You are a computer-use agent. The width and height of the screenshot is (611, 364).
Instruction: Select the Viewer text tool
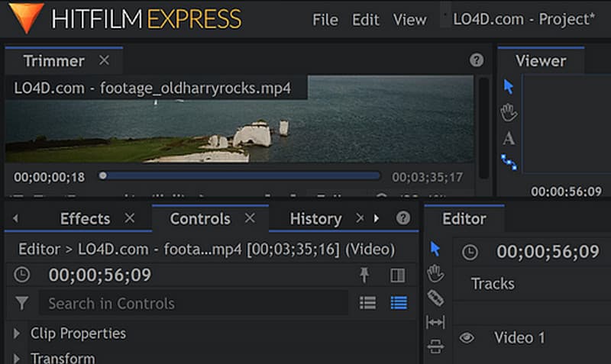[x=509, y=139]
